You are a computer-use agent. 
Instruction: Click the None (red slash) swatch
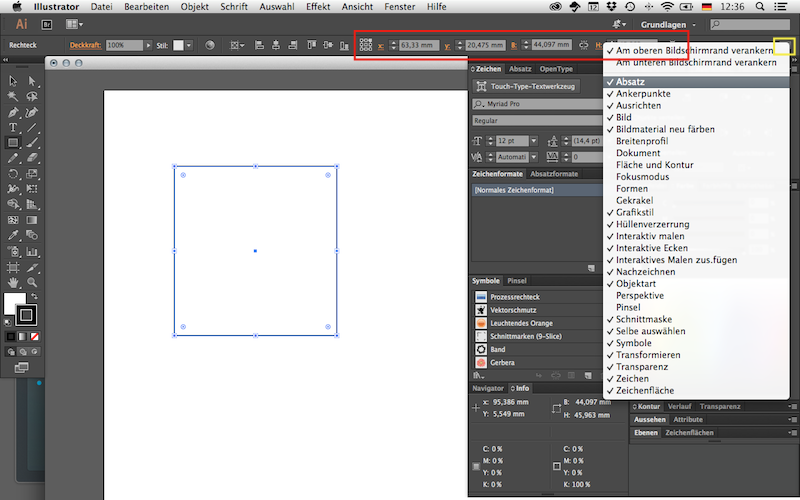tap(34, 337)
